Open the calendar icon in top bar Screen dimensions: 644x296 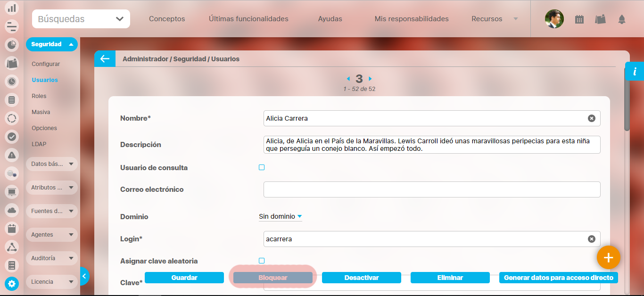tap(579, 19)
